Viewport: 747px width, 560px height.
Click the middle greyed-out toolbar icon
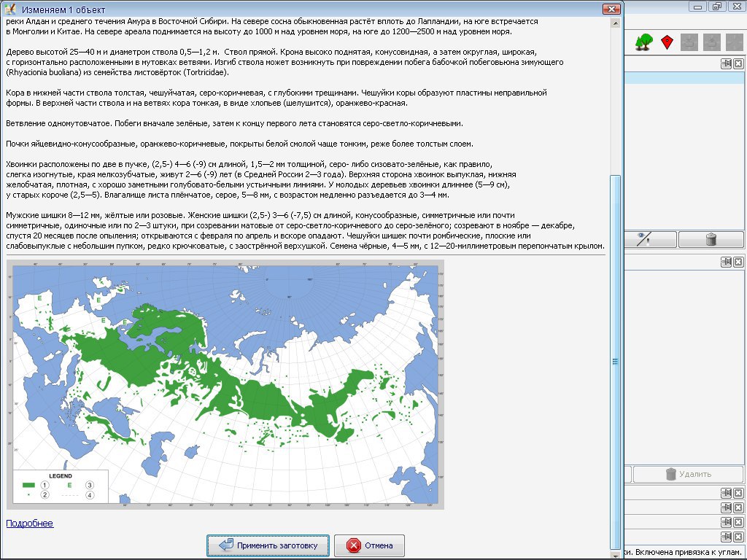click(x=712, y=42)
